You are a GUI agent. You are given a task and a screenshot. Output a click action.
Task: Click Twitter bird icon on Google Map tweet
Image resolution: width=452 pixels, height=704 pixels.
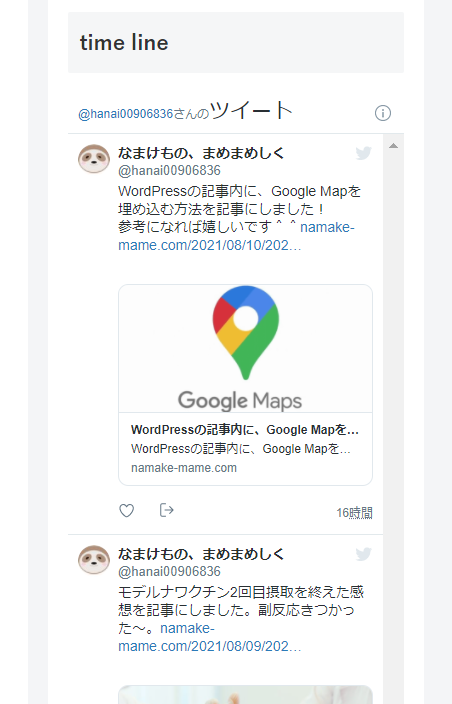coord(364,153)
